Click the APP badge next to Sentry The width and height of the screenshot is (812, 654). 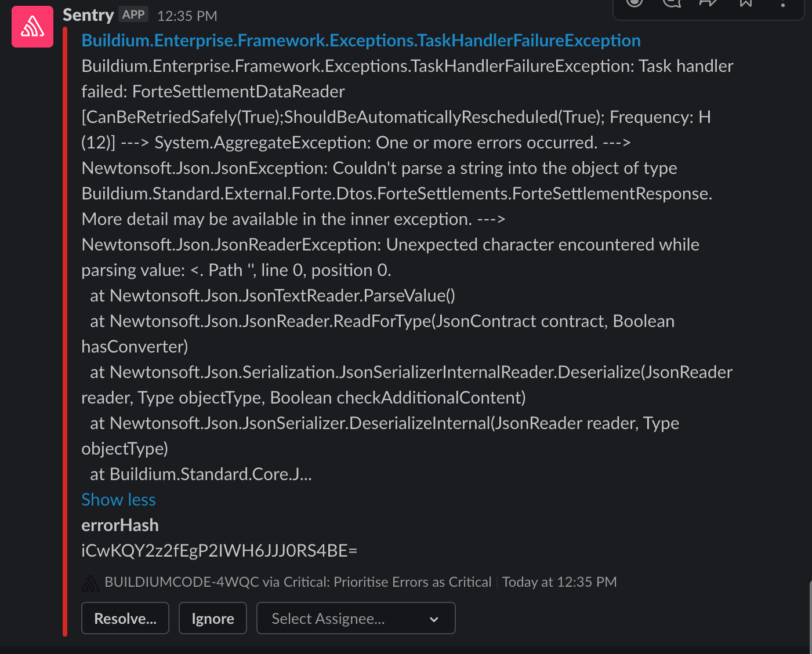133,14
